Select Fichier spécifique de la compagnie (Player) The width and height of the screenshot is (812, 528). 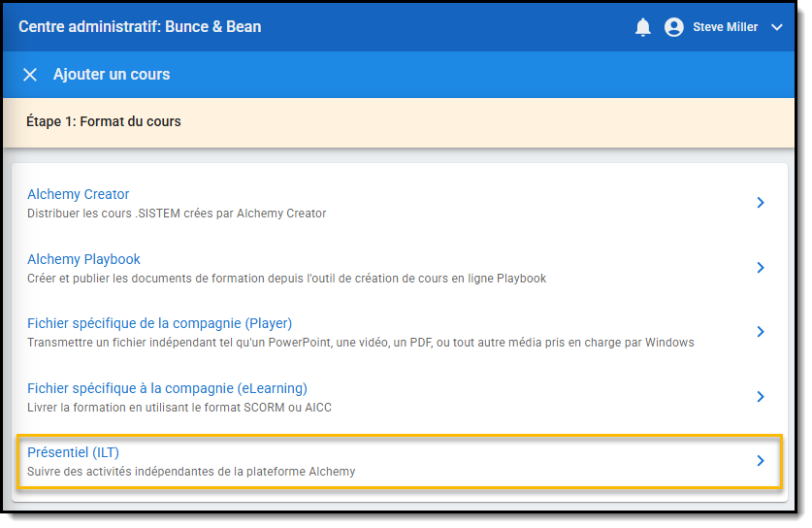[159, 323]
